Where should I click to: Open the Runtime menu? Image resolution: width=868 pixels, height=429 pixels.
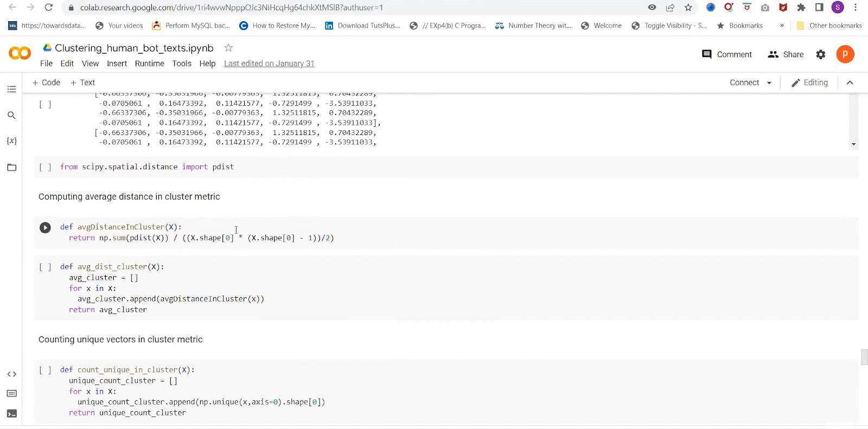pyautogui.click(x=149, y=63)
